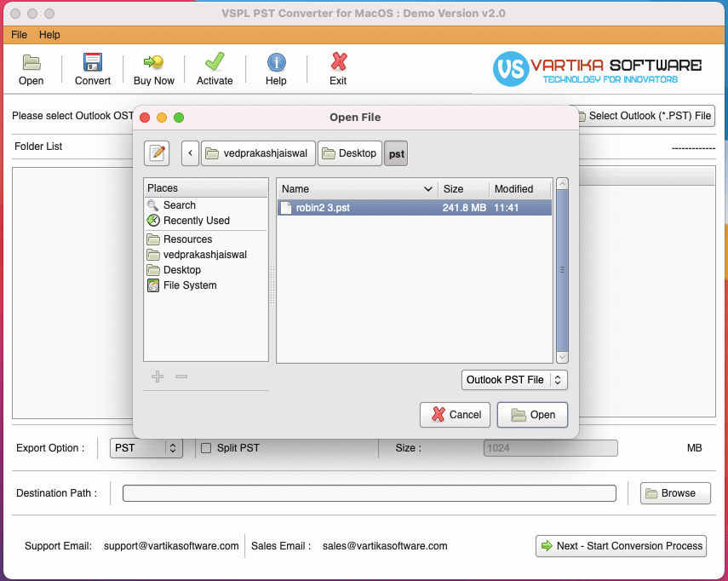Sort by Name column header
The width and height of the screenshot is (728, 581).
[x=358, y=189]
